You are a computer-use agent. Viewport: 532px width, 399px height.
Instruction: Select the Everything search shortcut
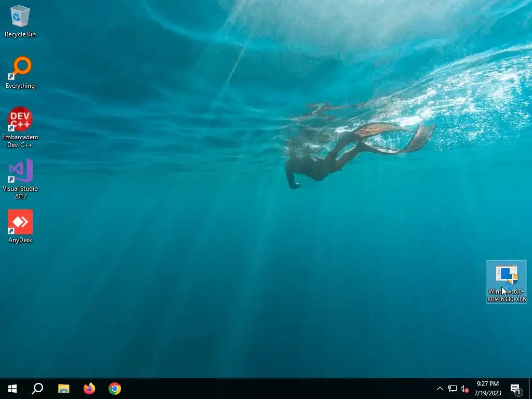[x=20, y=73]
